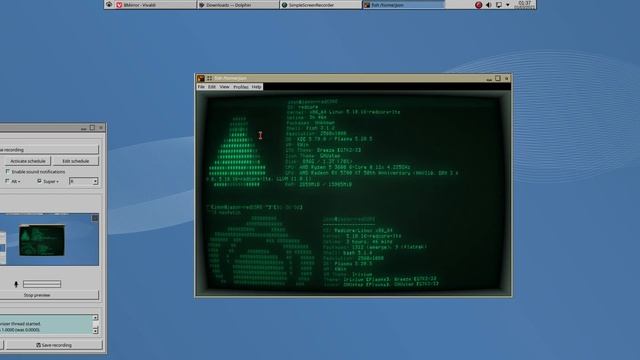Click the log output text area
The width and height of the screenshot is (640, 360).
[46, 324]
